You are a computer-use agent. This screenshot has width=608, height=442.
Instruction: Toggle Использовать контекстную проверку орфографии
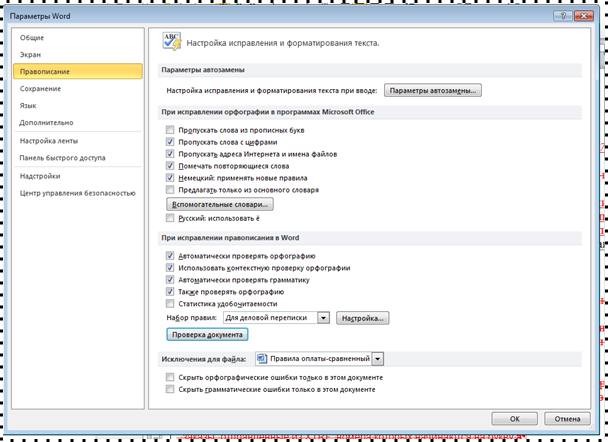[x=170, y=268]
